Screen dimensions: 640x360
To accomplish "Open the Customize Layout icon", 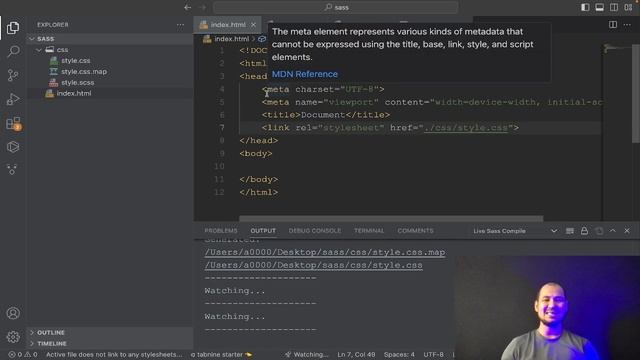I will [628, 7].
